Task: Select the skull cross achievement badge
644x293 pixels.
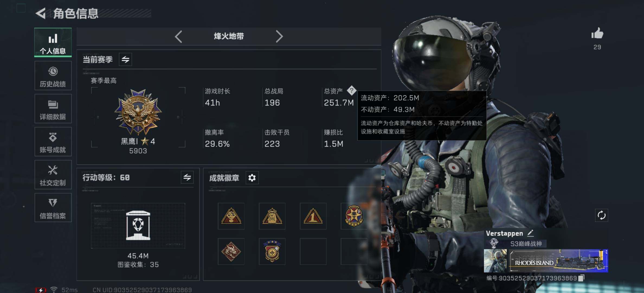Action: coord(354,216)
